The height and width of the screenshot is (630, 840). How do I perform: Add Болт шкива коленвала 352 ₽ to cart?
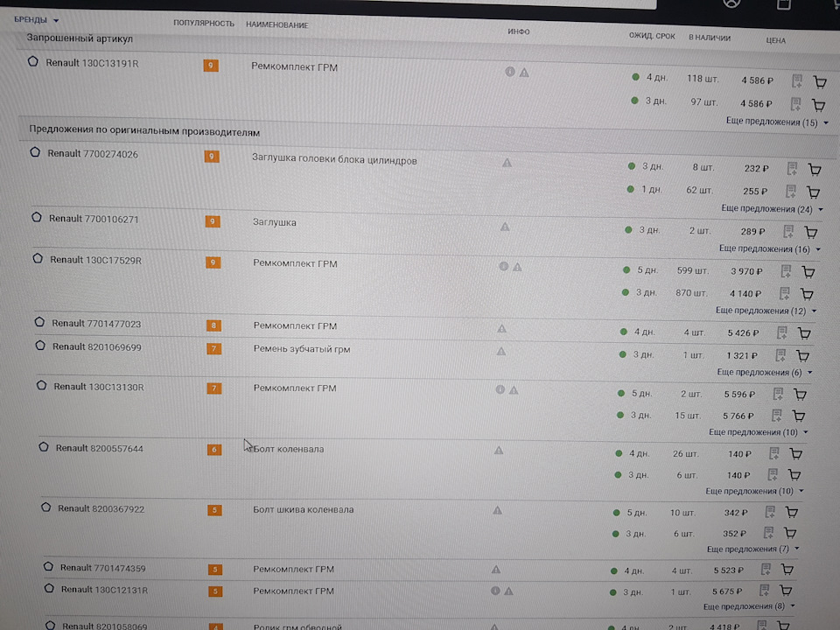pos(790,533)
